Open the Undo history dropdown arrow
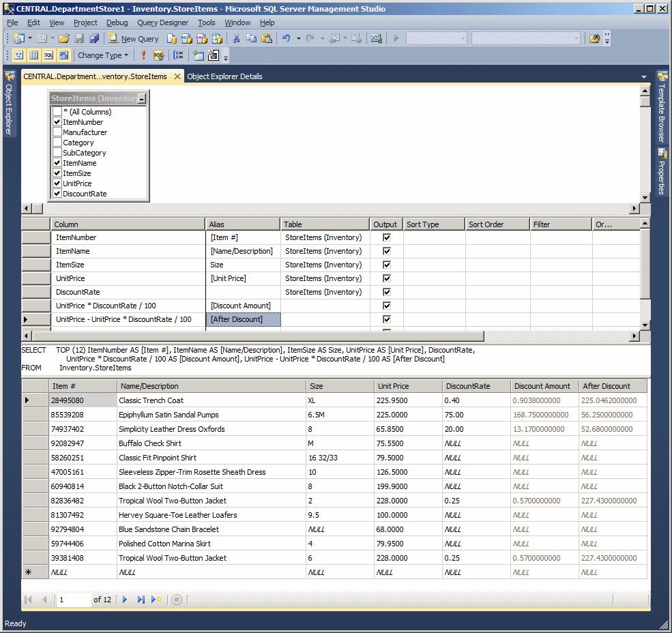Viewport: 672px width, 633px height. point(299,39)
